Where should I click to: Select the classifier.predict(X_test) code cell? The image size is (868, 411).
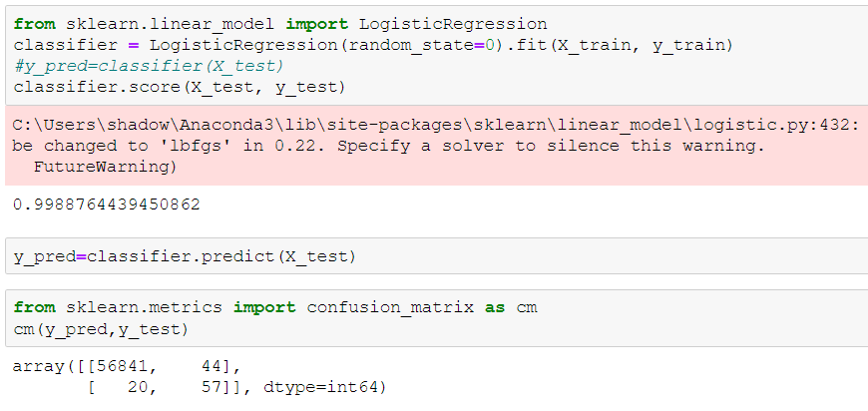(185, 256)
